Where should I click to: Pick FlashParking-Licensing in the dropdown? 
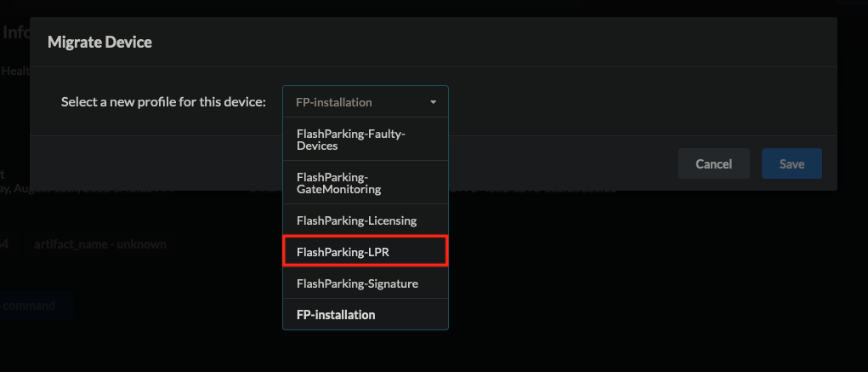click(x=366, y=220)
